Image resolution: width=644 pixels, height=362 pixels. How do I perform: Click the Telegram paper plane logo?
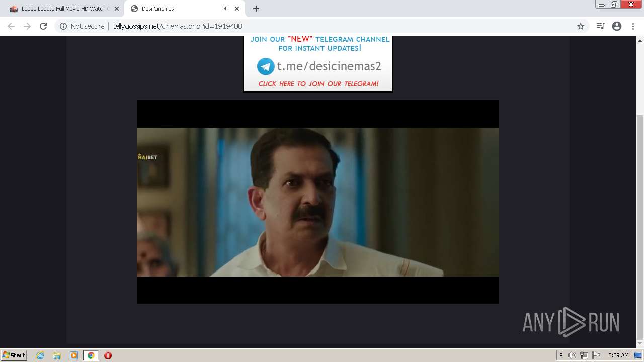pos(266,66)
